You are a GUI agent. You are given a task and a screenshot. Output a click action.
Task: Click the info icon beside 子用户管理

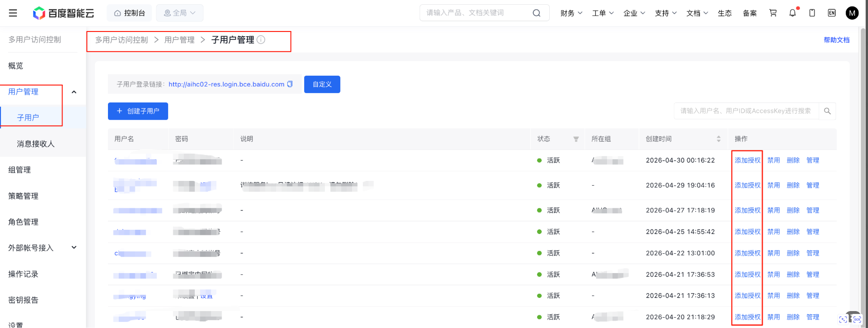[261, 40]
